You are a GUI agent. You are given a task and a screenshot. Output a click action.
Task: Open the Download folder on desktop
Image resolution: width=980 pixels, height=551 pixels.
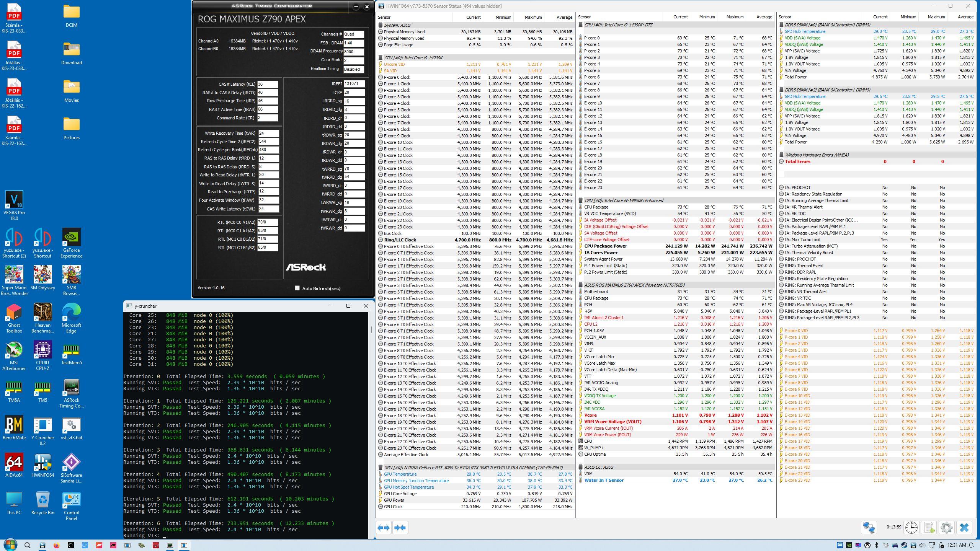(71, 53)
